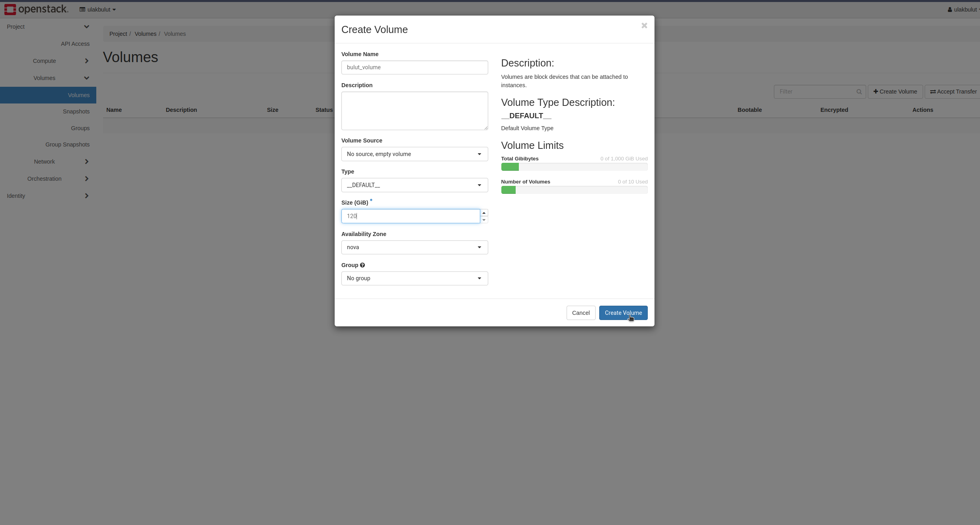Click the Actions column header
Image resolution: width=980 pixels, height=525 pixels.
point(923,110)
